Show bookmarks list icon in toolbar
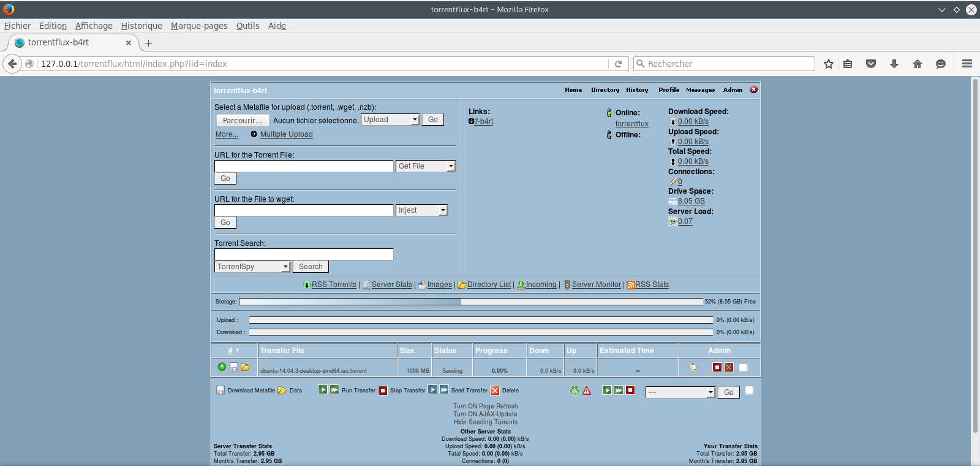Viewport: 980px width, 466px height. pos(848,64)
